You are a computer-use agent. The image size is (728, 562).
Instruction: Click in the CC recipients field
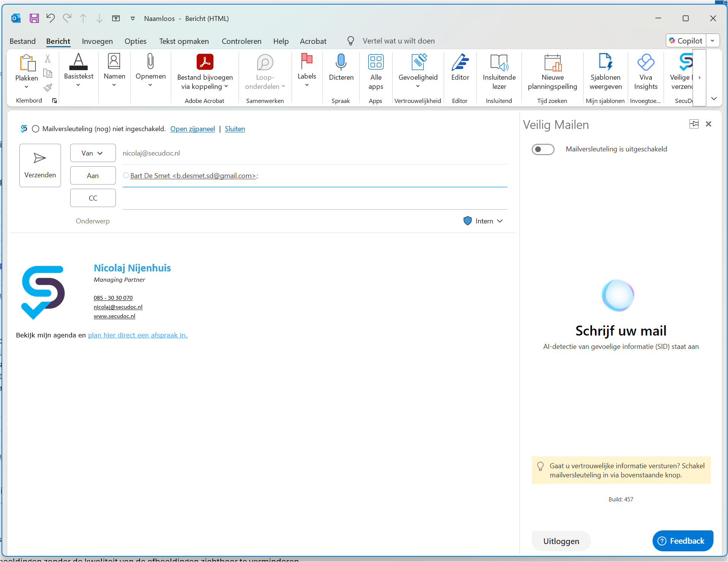tap(315, 198)
